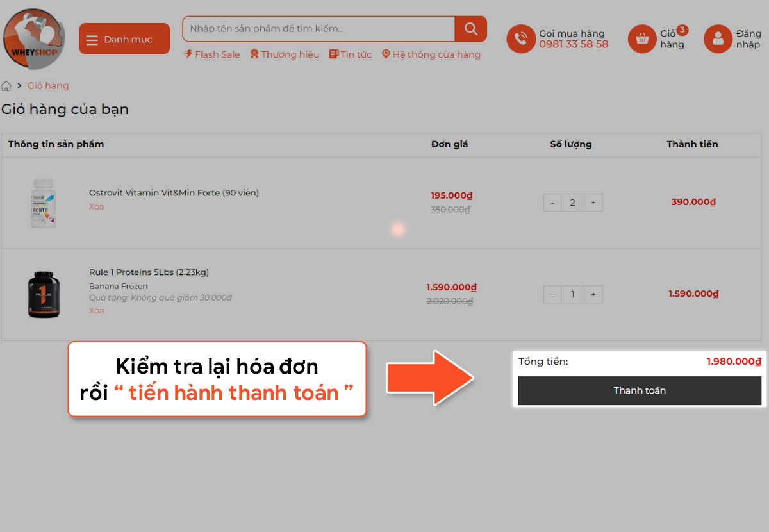Click the cart count badge showing 3

pyautogui.click(x=682, y=30)
